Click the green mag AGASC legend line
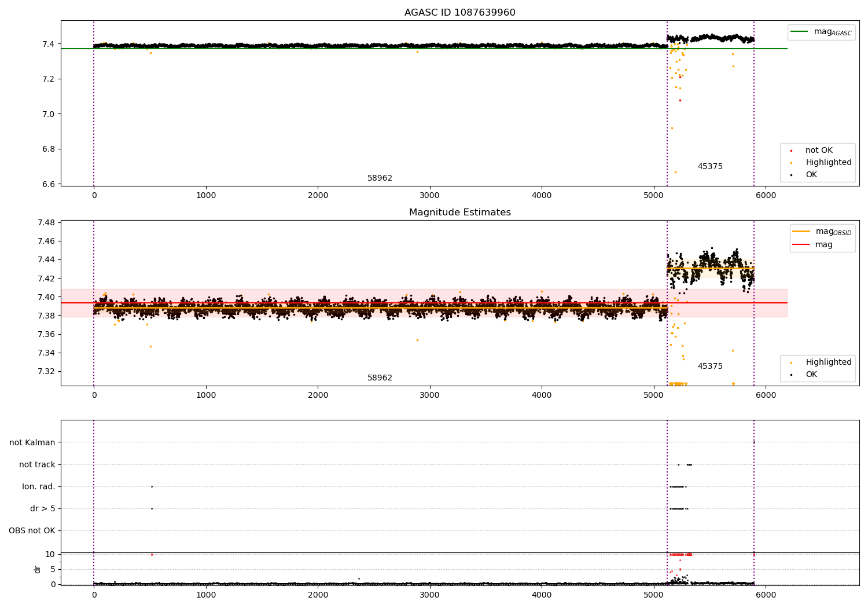 pos(800,32)
